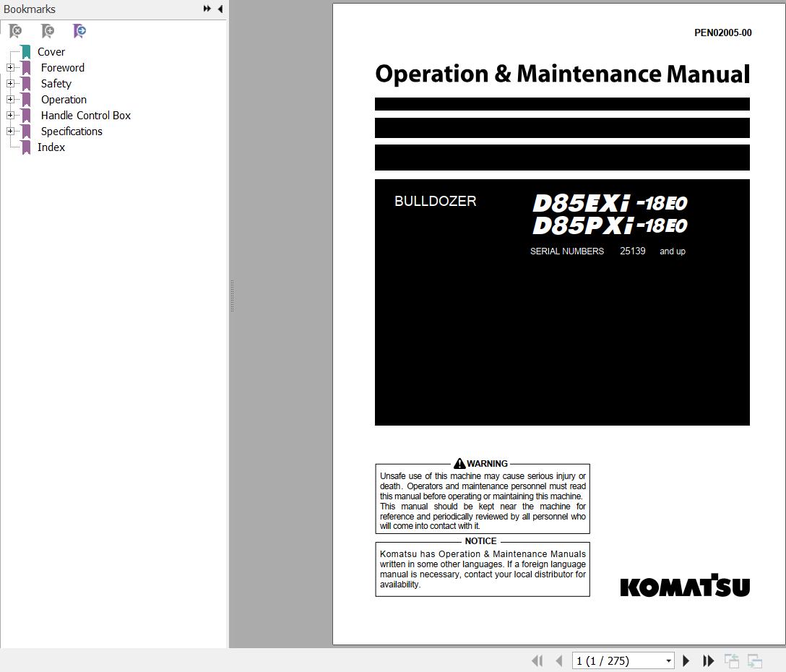Open the Index bookmark
Screen dimensions: 786x672
click(51, 147)
